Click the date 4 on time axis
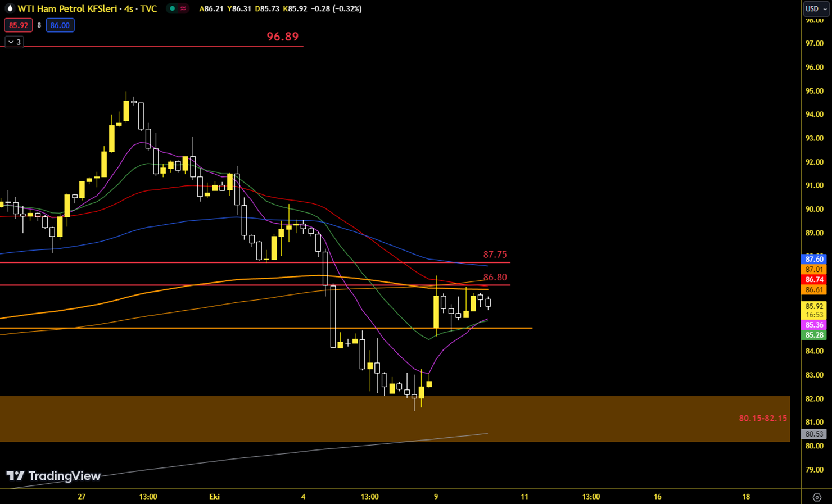 (303, 497)
